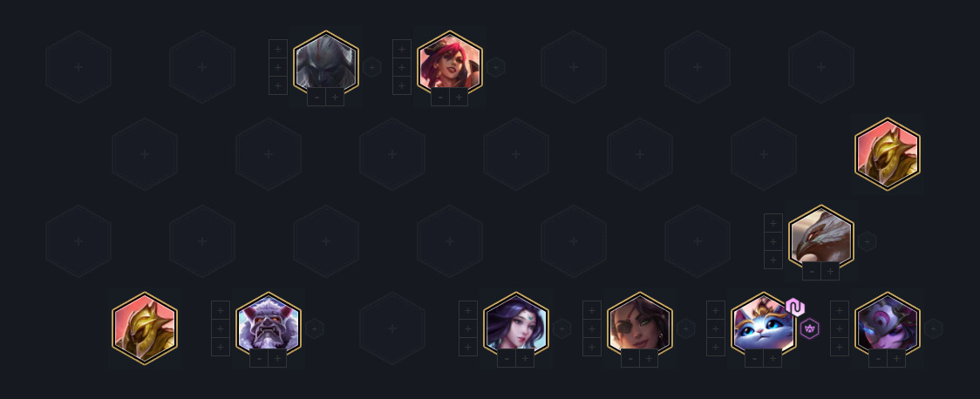This screenshot has height=399, width=980.
Task: Click empty hex between horned beast and dark-haired woman
Action: coord(391,328)
